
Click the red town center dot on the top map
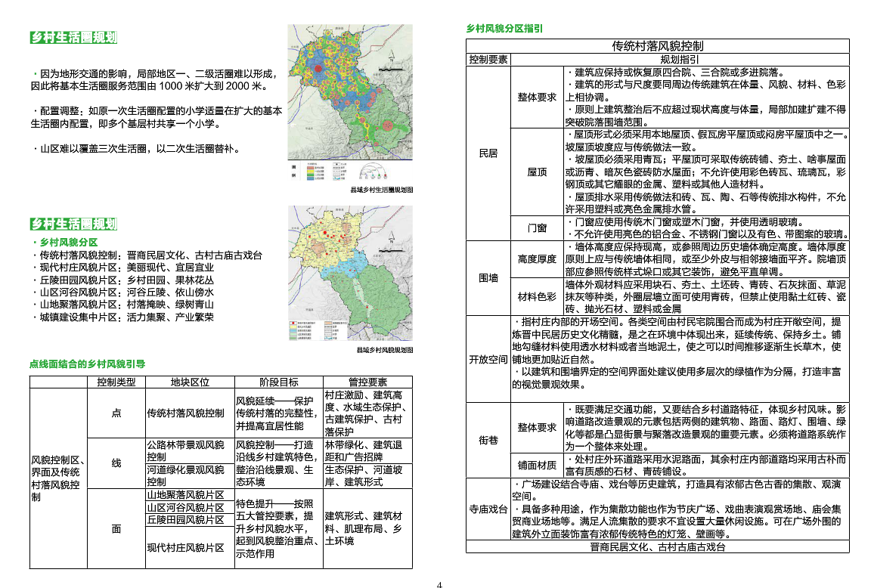click(x=318, y=68)
